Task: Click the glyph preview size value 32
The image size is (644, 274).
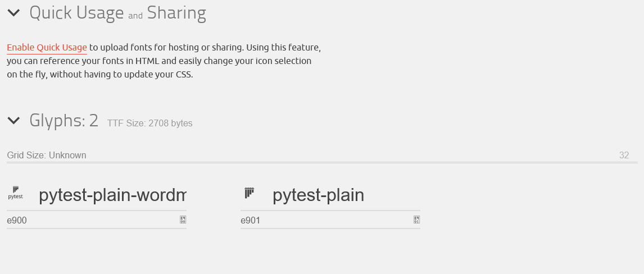Action: [x=624, y=156]
